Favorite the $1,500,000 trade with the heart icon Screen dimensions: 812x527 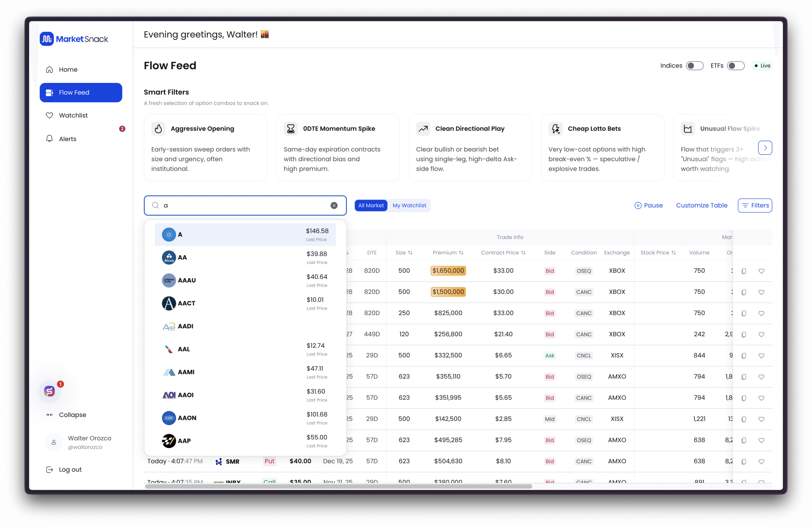[761, 292]
